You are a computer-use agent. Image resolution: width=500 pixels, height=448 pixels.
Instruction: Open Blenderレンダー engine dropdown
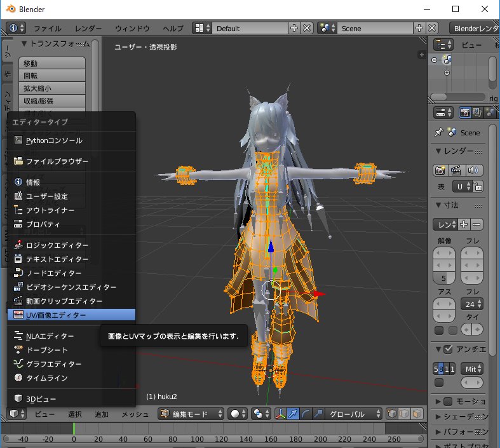pyautogui.click(x=475, y=29)
